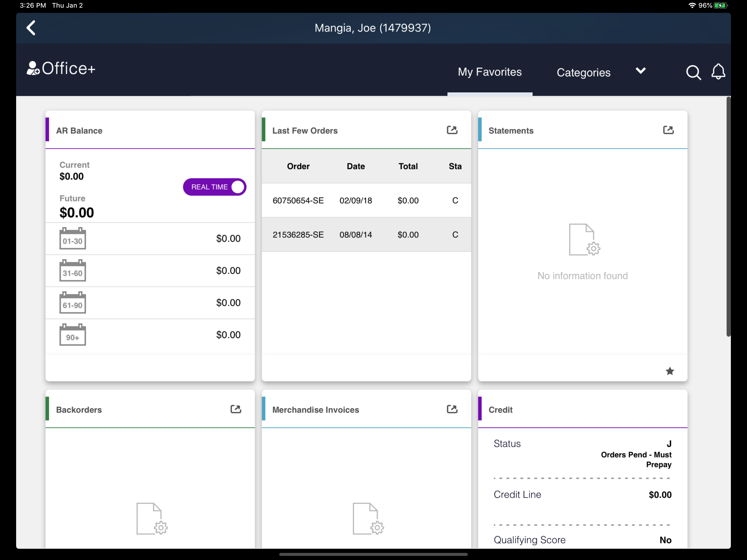Click the Future balance $0.00 value
The width and height of the screenshot is (747, 560).
(77, 212)
